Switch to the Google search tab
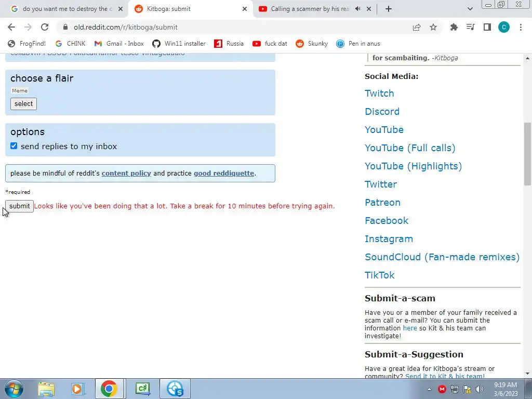The width and height of the screenshot is (532, 399). click(63, 9)
